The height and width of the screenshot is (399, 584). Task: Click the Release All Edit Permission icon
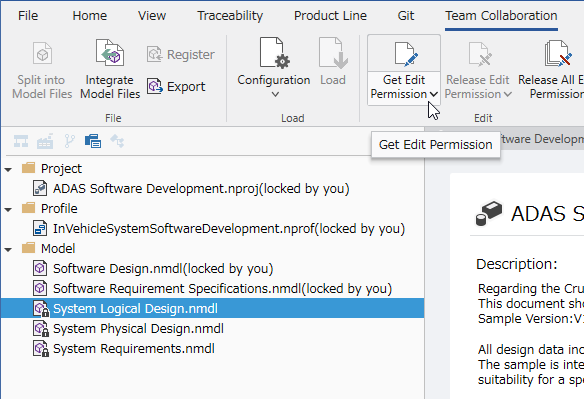coord(558,54)
